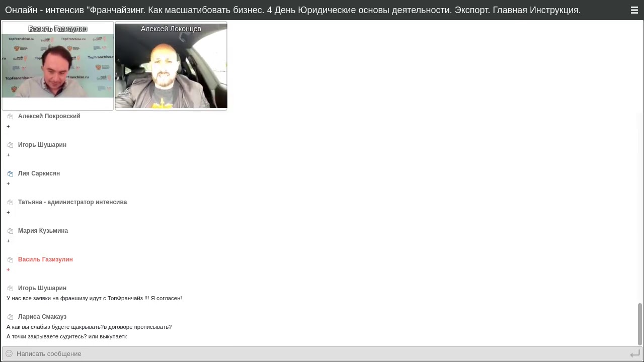Click the chat name Алексей Покровский
The height and width of the screenshot is (362, 644).
click(49, 116)
